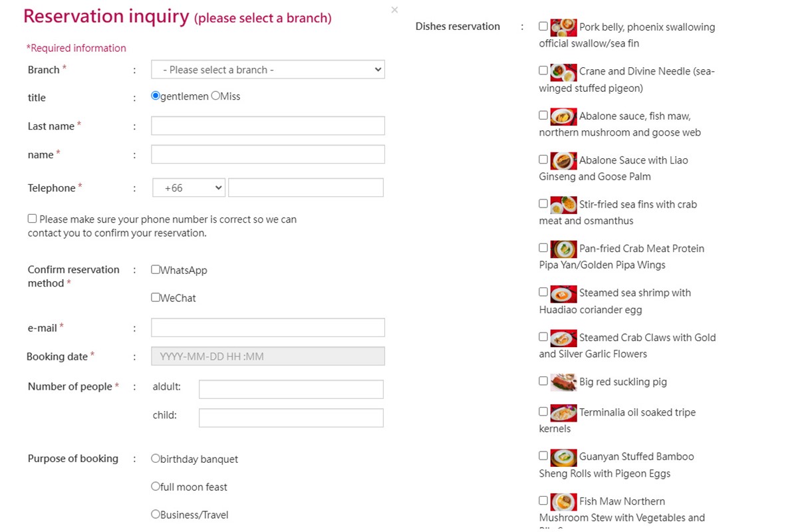
Task: Click the Crane and Divine Needle image
Action: (563, 72)
